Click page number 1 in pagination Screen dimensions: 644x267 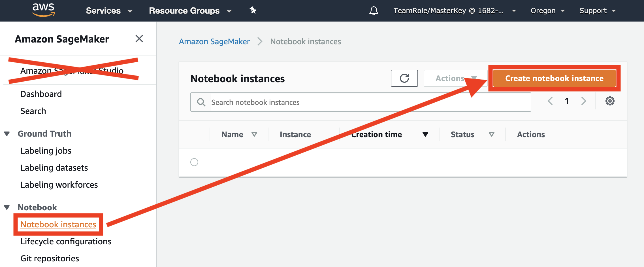pyautogui.click(x=567, y=101)
